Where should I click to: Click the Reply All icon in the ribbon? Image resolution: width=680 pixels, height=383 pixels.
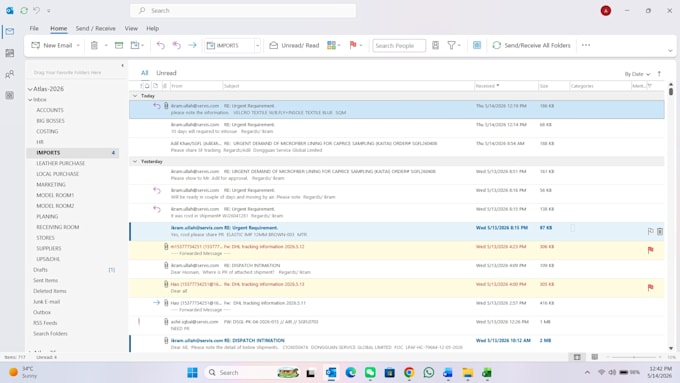coord(177,45)
